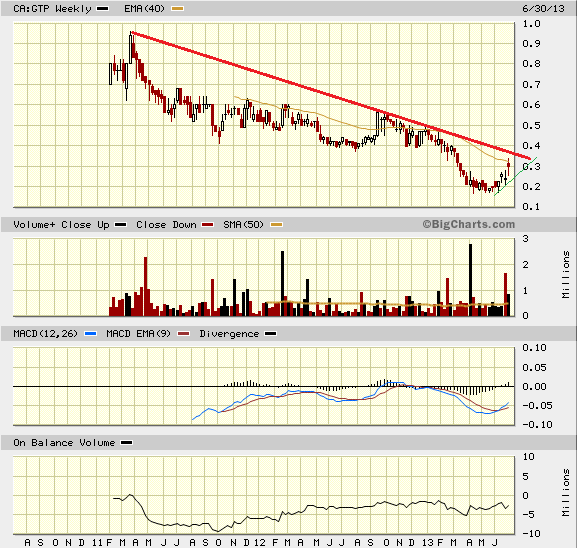Screen dimensions: 577x548
Task: Click the orange EMA(40) legend swatch
Action: click(178, 8)
